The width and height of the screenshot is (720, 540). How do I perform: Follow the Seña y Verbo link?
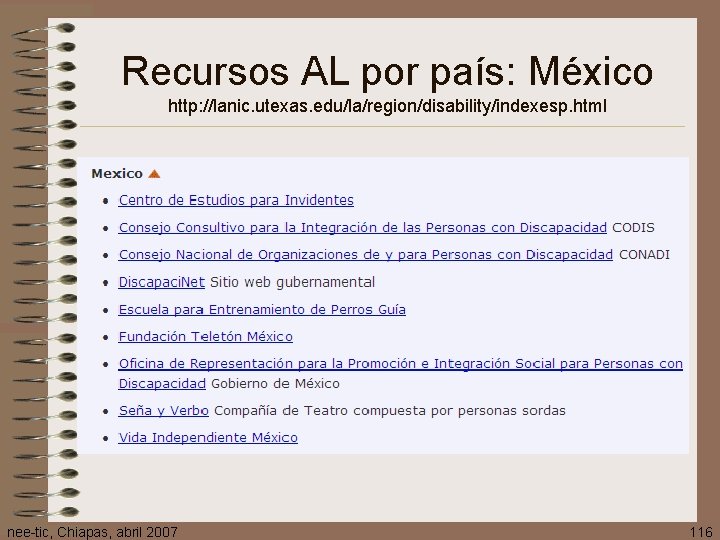[x=163, y=411]
